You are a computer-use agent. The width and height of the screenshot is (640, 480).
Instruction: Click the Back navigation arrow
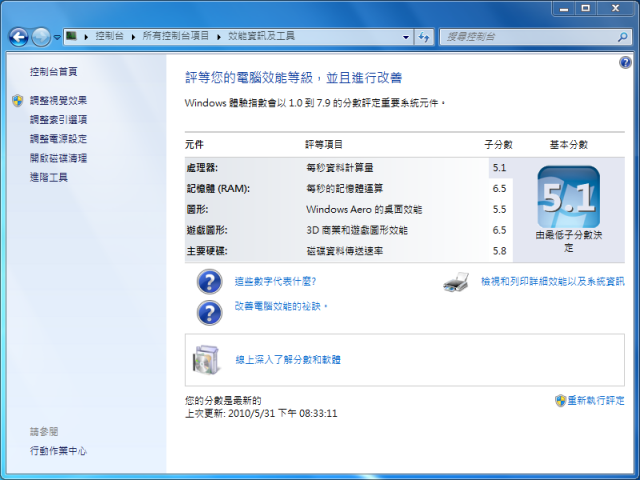pyautogui.click(x=19, y=37)
